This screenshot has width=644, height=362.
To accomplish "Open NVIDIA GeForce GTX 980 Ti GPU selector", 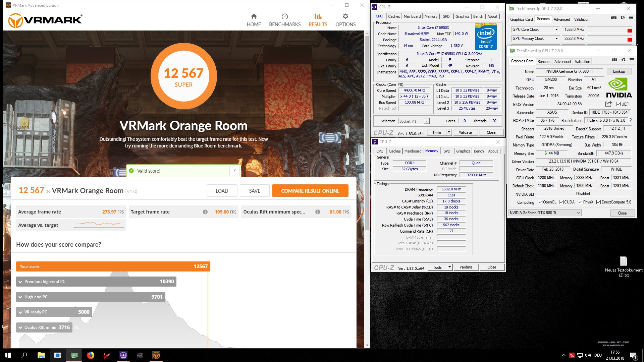I will pyautogui.click(x=545, y=213).
